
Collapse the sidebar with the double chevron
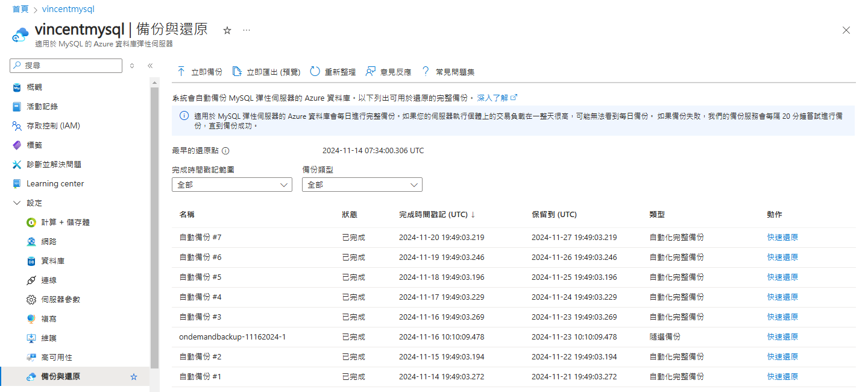[x=150, y=65]
